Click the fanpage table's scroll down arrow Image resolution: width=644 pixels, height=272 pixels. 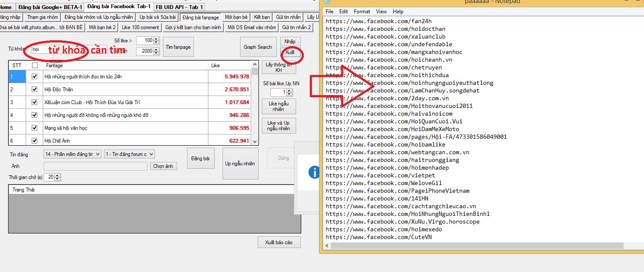click(255, 141)
